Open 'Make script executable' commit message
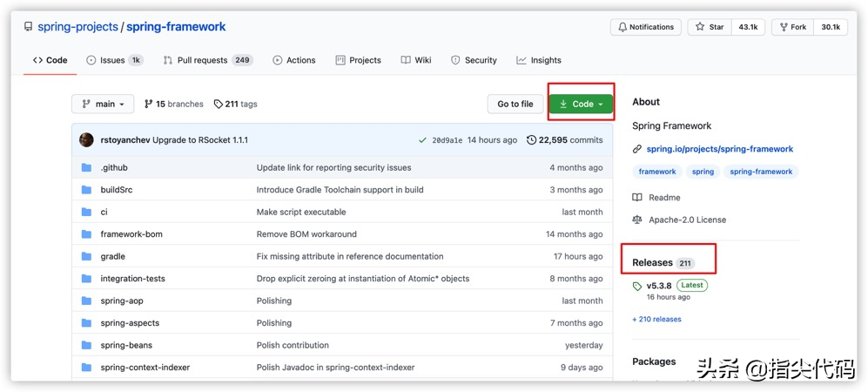The height and width of the screenshot is (392, 868). [301, 212]
